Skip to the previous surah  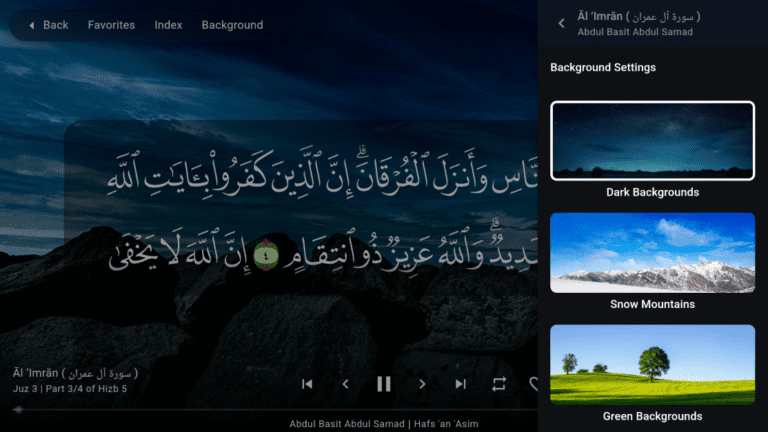[x=307, y=384]
